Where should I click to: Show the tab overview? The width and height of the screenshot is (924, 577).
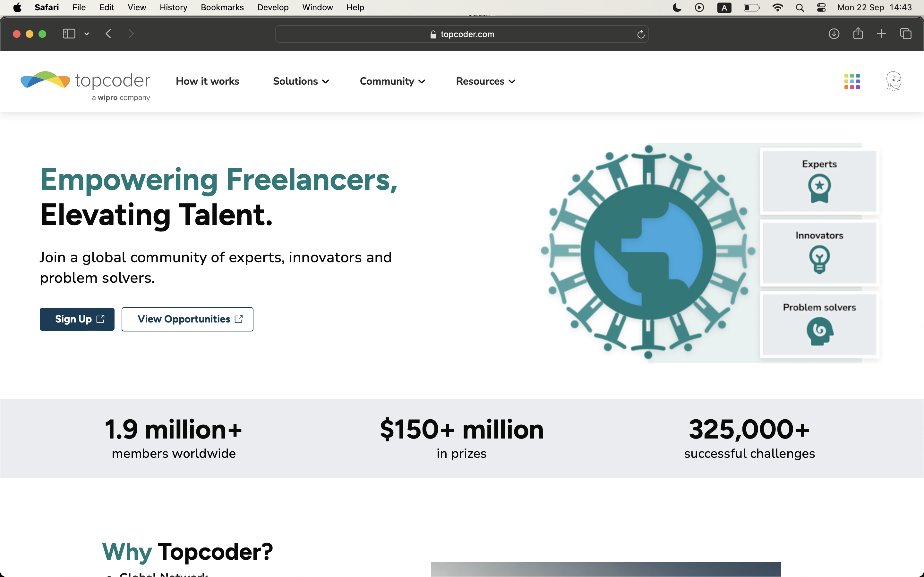pos(906,34)
